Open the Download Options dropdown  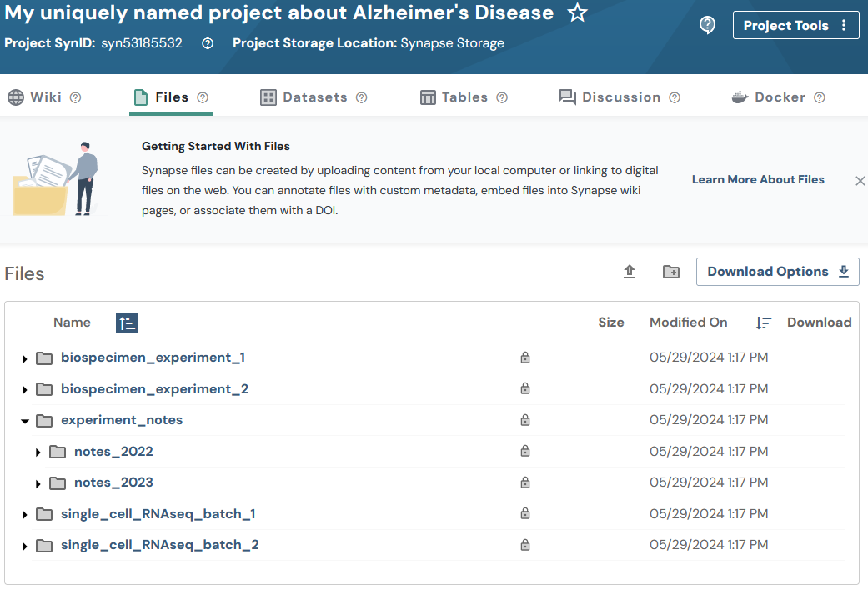777,272
